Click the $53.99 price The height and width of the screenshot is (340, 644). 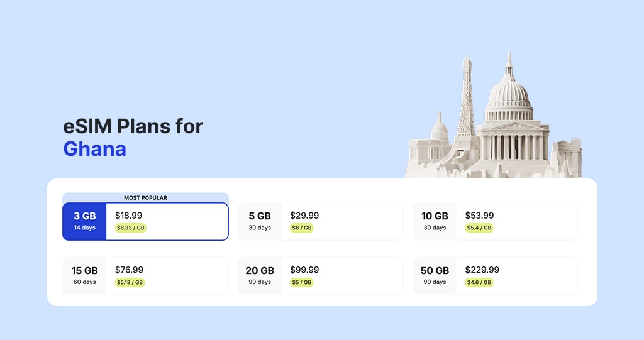pyautogui.click(x=479, y=216)
